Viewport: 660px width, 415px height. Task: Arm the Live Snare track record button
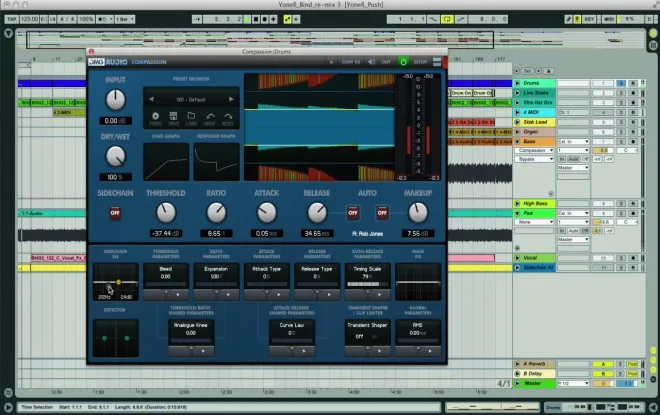[633, 93]
